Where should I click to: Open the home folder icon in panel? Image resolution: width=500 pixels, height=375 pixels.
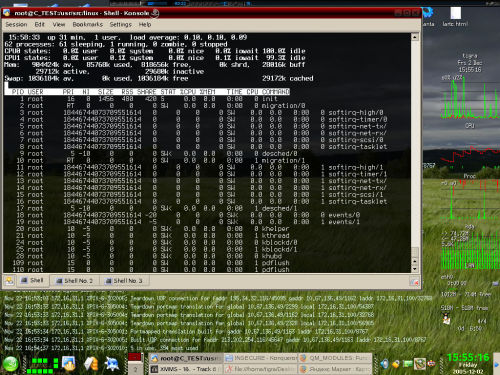91,364
